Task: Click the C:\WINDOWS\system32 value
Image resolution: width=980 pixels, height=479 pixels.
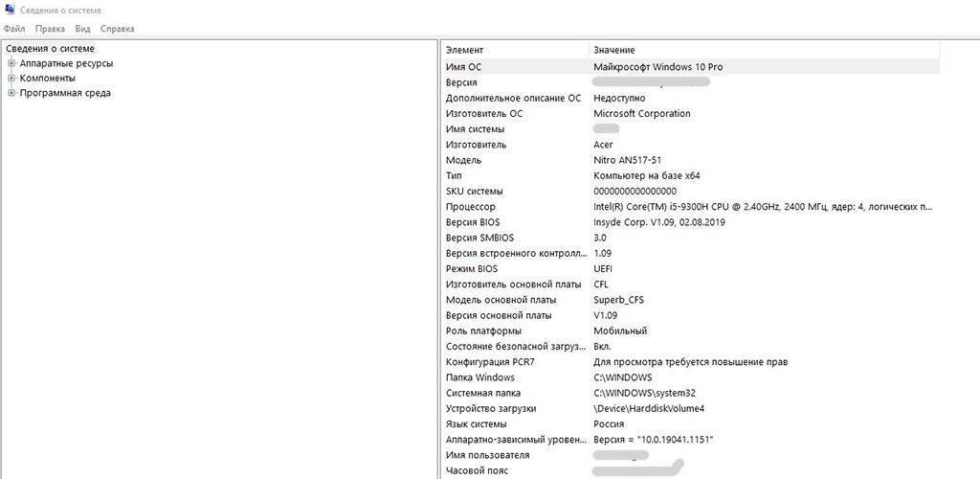Action: 644,393
